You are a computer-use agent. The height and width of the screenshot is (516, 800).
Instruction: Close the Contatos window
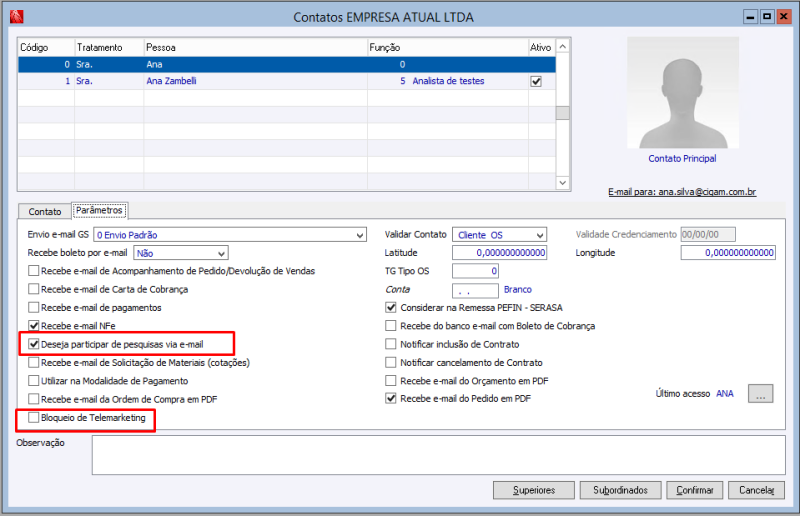click(x=784, y=17)
